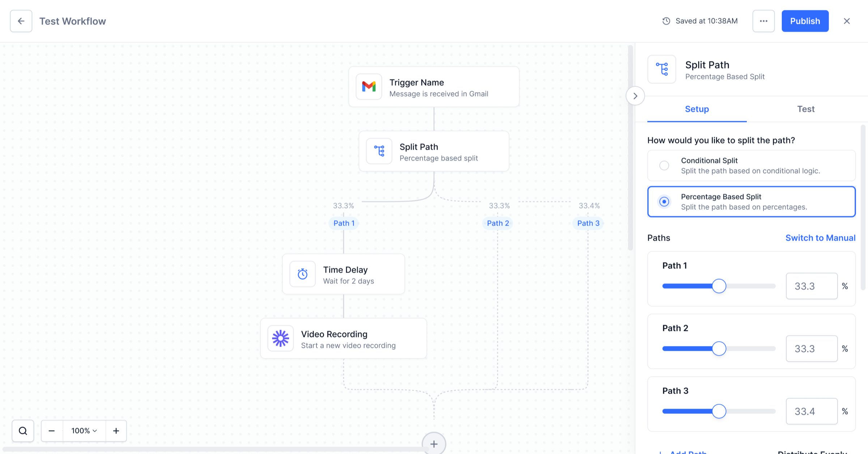Click the Time Delay clock icon
868x454 pixels.
pos(303,274)
